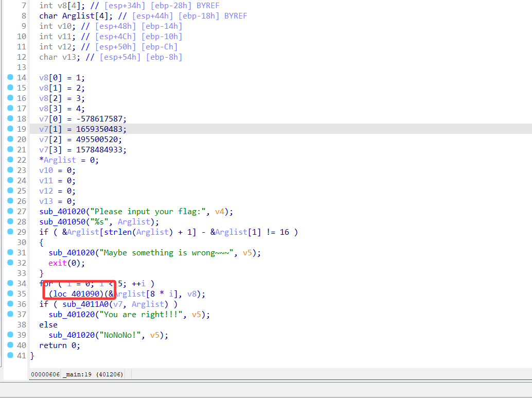Click exit call on line 32
This screenshot has width=532, height=398.
point(58,263)
